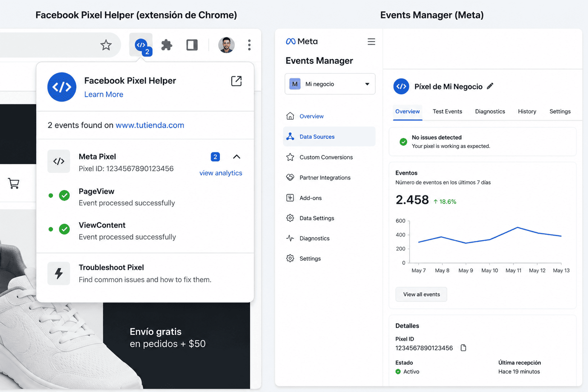Click the Pixel ID 1234567890123456 in Detalles
Screen dimensions: 588x392
click(x=424, y=348)
